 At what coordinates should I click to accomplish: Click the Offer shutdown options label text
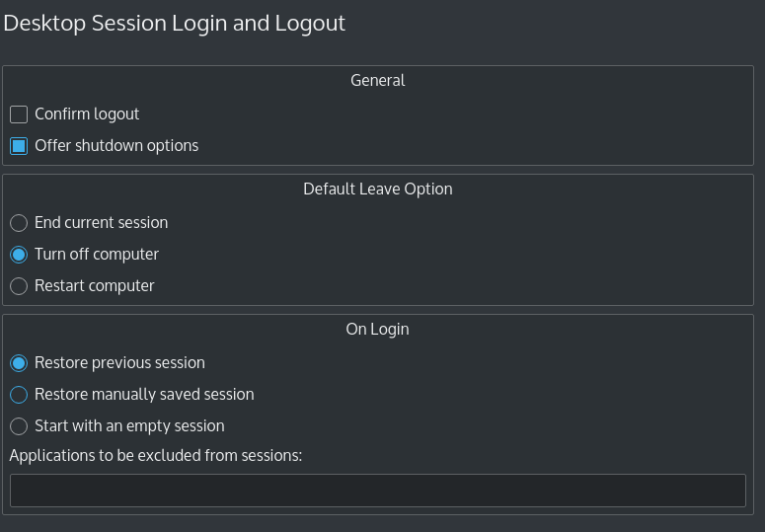pyautogui.click(x=116, y=146)
